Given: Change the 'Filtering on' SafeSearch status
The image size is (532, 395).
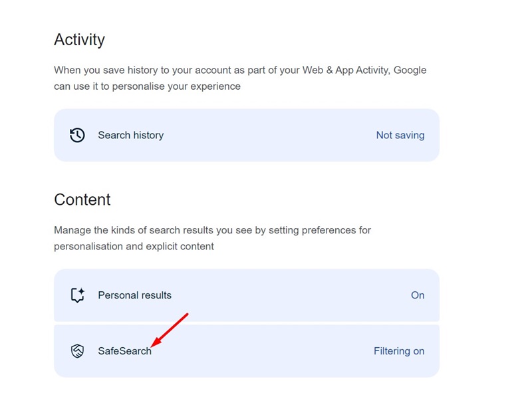Looking at the screenshot, I should (x=399, y=351).
